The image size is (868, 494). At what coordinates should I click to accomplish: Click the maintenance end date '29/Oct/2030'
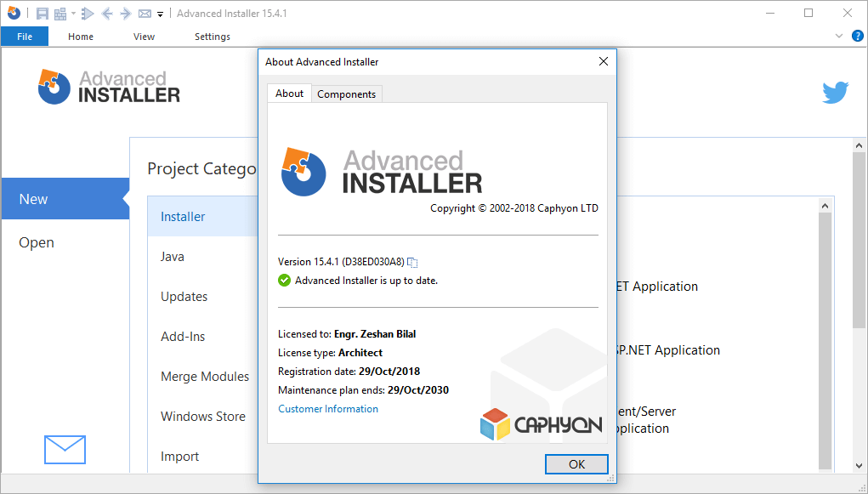pyautogui.click(x=418, y=390)
